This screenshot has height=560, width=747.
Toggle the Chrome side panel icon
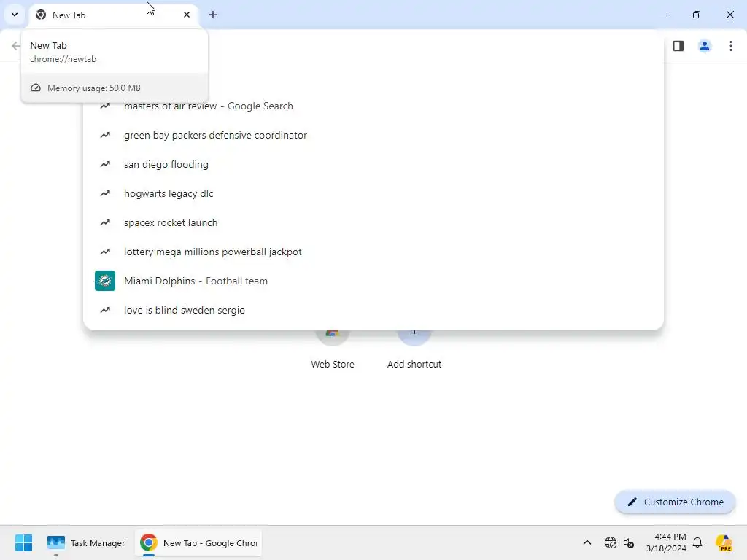pyautogui.click(x=678, y=46)
